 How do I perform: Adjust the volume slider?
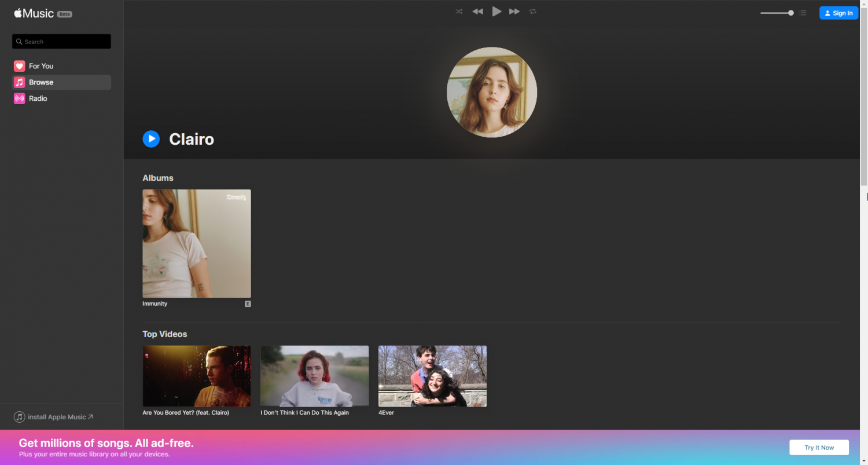coord(777,13)
